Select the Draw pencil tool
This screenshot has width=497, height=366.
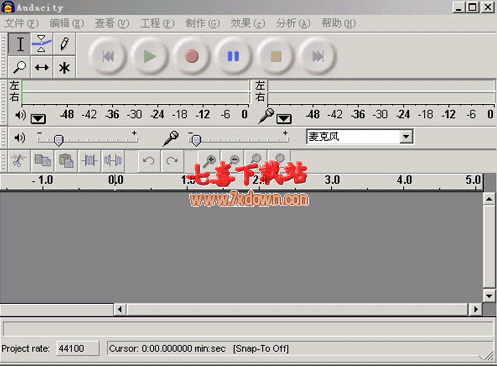[x=64, y=44]
